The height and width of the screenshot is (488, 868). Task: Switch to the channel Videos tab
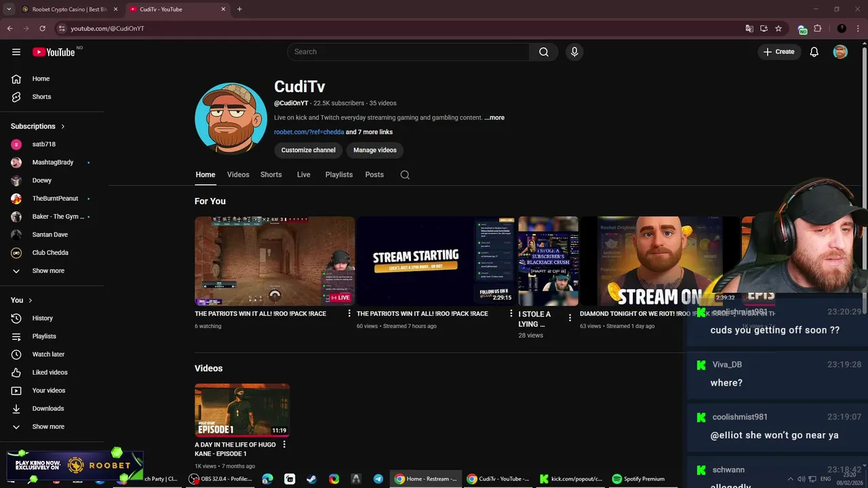point(238,175)
